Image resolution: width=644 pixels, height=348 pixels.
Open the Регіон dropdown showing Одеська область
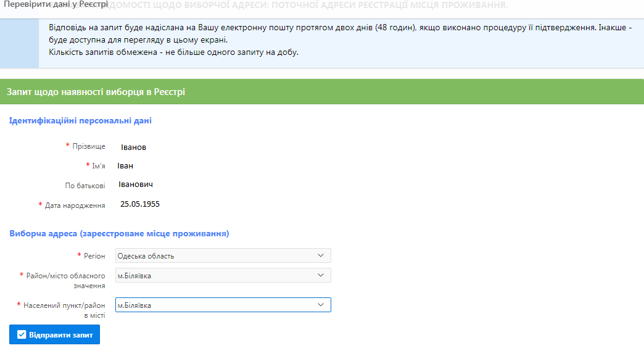coord(223,255)
